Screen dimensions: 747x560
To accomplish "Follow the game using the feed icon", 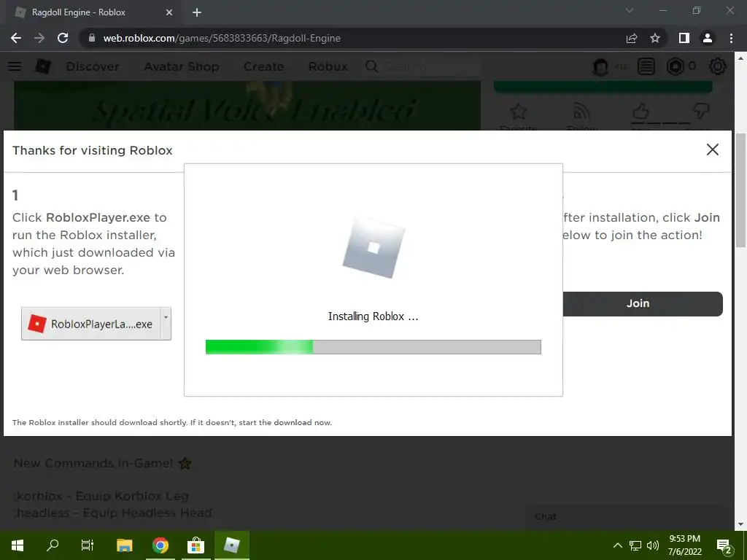I will (x=581, y=112).
